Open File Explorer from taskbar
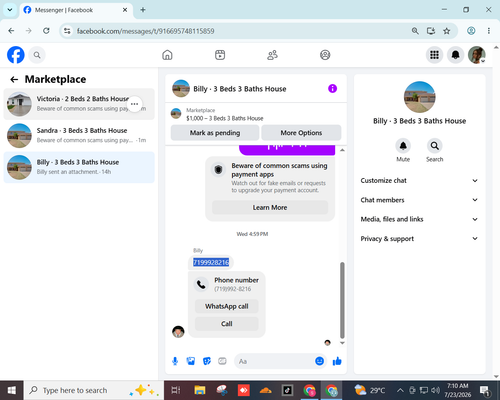 [x=200, y=390]
